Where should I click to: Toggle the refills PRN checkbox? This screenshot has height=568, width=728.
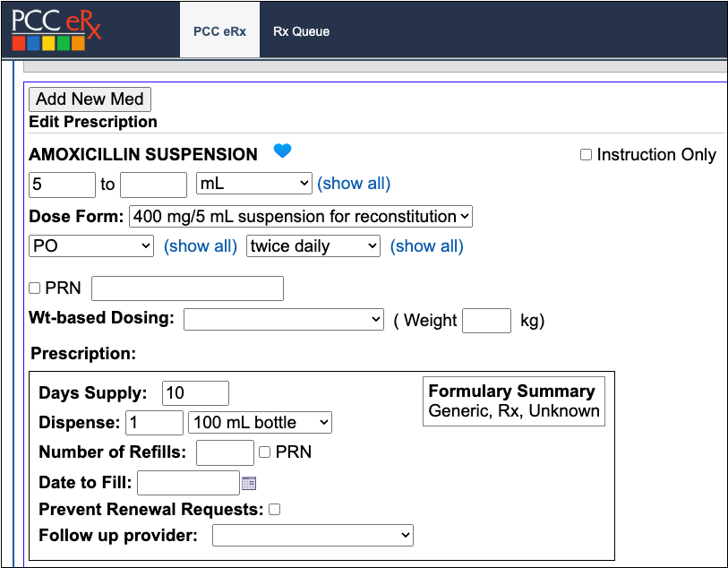click(265, 452)
